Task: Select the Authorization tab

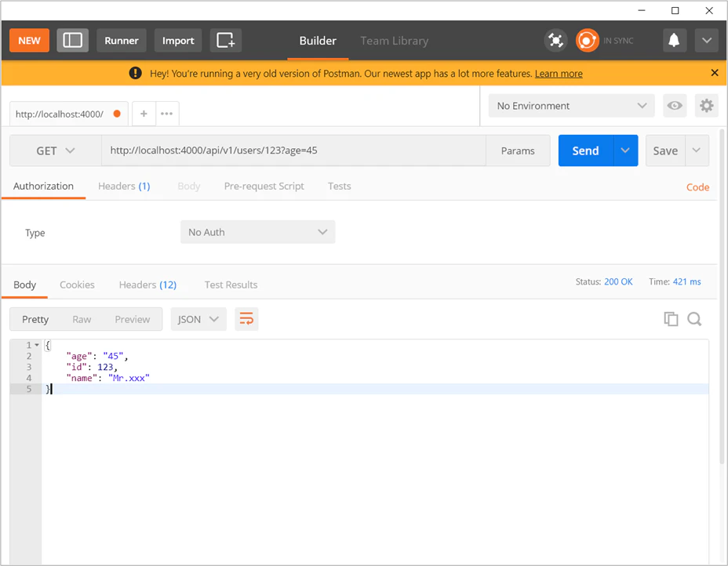Action: point(43,186)
